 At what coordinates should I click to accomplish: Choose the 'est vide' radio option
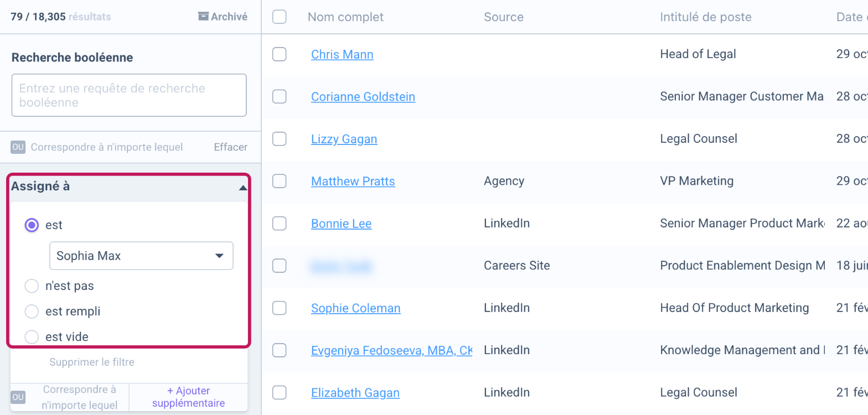pyautogui.click(x=32, y=337)
